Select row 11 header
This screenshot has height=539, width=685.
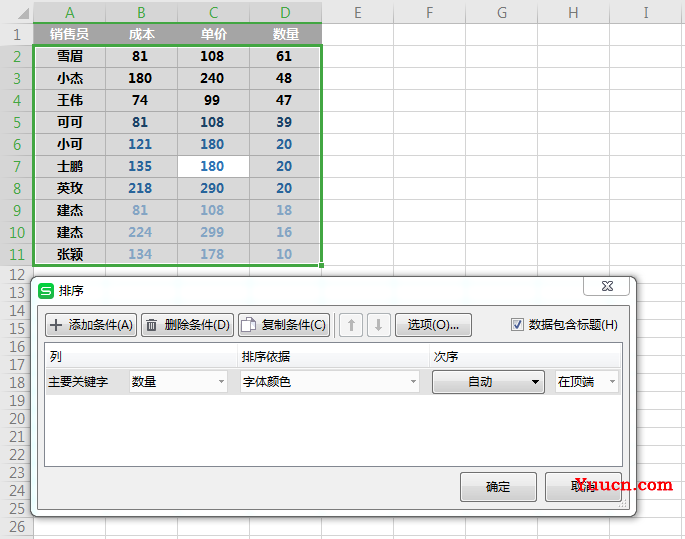(17, 254)
